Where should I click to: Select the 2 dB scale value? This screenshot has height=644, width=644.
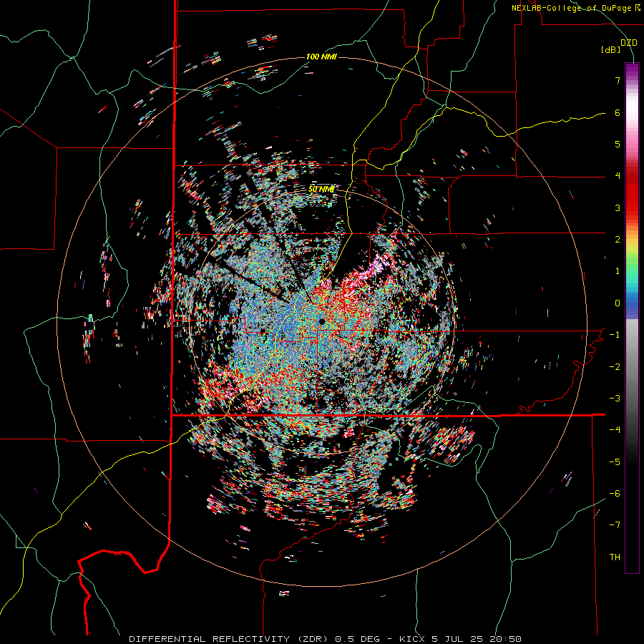point(618,240)
